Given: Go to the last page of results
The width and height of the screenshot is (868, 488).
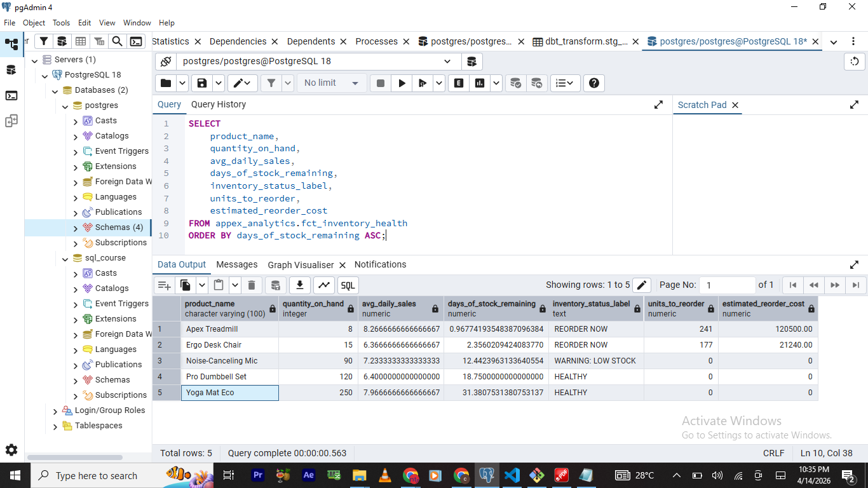Looking at the screenshot, I should (x=855, y=285).
